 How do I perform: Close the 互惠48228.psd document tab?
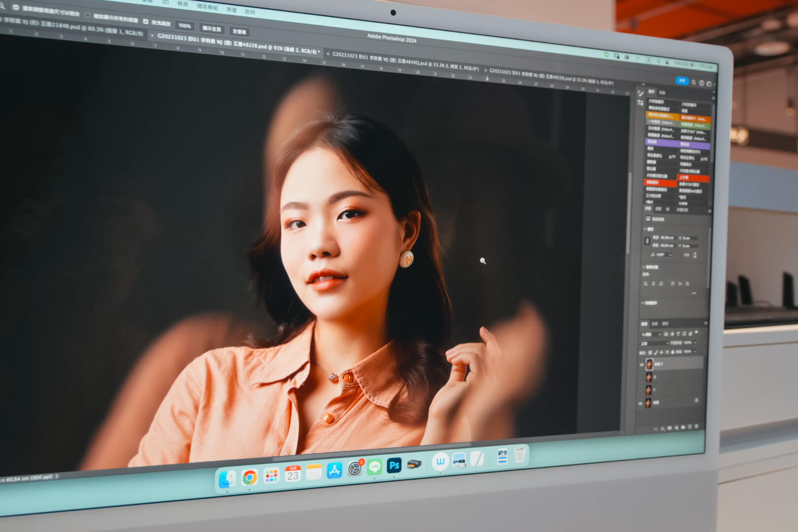(152, 35)
